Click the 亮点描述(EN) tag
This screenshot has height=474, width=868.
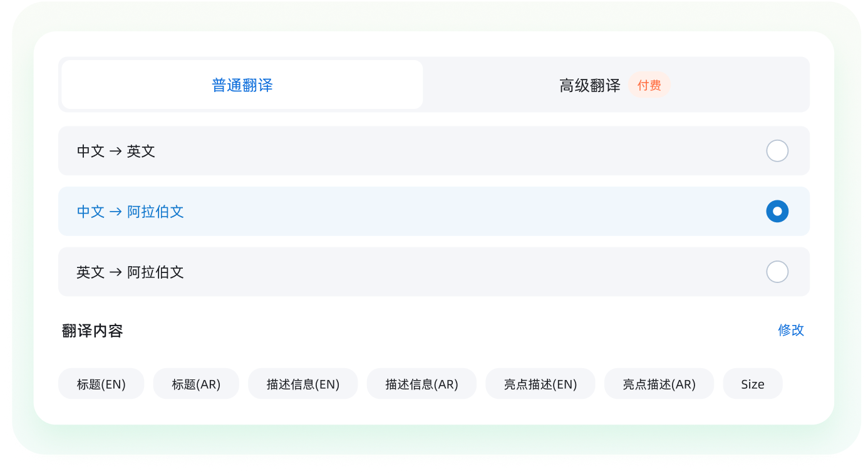[x=540, y=384]
